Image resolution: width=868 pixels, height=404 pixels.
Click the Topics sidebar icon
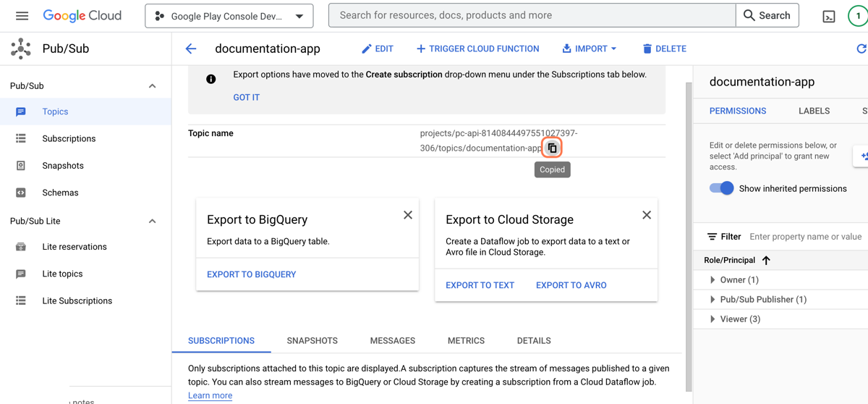point(21,111)
